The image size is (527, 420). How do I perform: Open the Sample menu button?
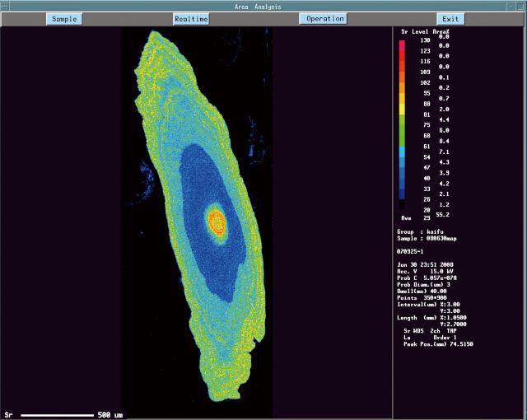coord(64,19)
